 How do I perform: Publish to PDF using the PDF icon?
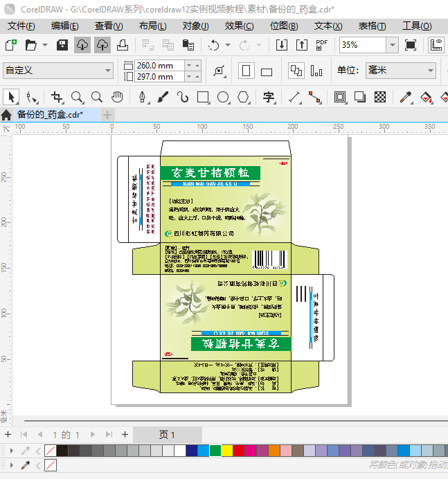tap(321, 45)
